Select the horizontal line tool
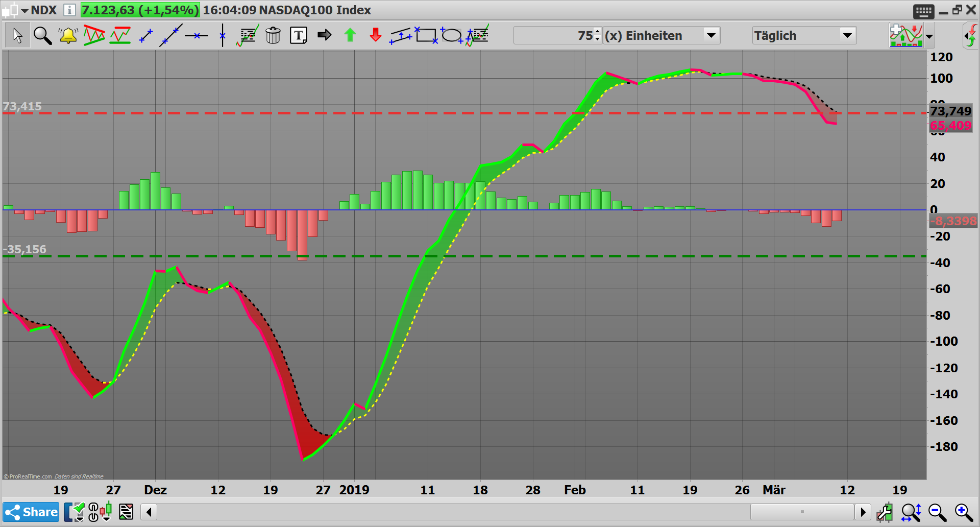 pyautogui.click(x=197, y=35)
